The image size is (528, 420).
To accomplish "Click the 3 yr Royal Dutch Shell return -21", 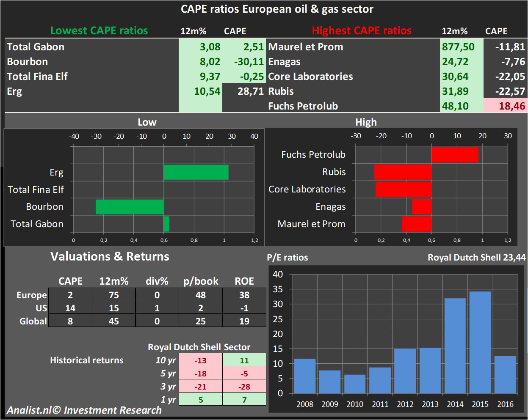I will click(201, 387).
